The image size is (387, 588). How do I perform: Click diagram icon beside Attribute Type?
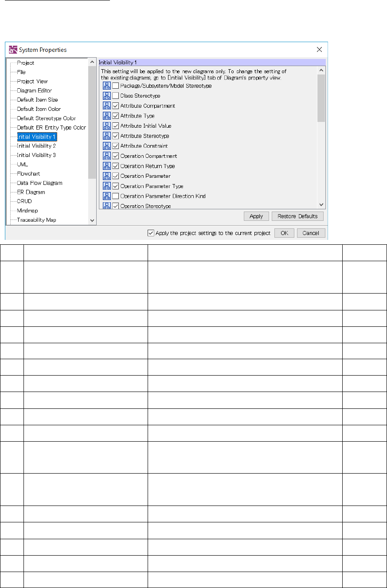[106, 116]
